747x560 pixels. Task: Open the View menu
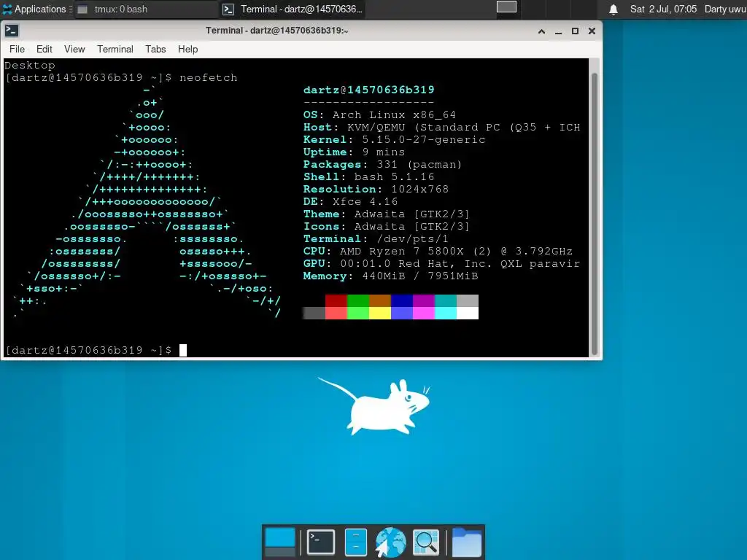click(74, 49)
